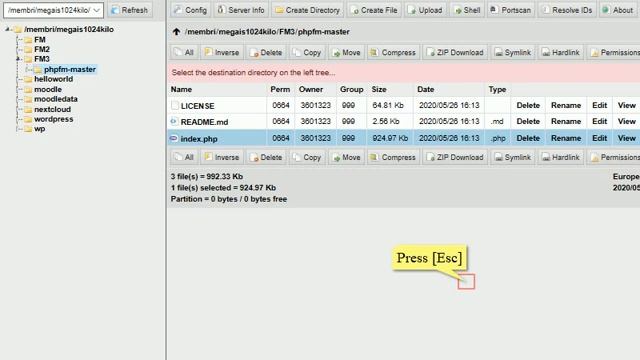640x360 pixels.
Task: Select wp folder in tree
Action: pyautogui.click(x=40, y=129)
